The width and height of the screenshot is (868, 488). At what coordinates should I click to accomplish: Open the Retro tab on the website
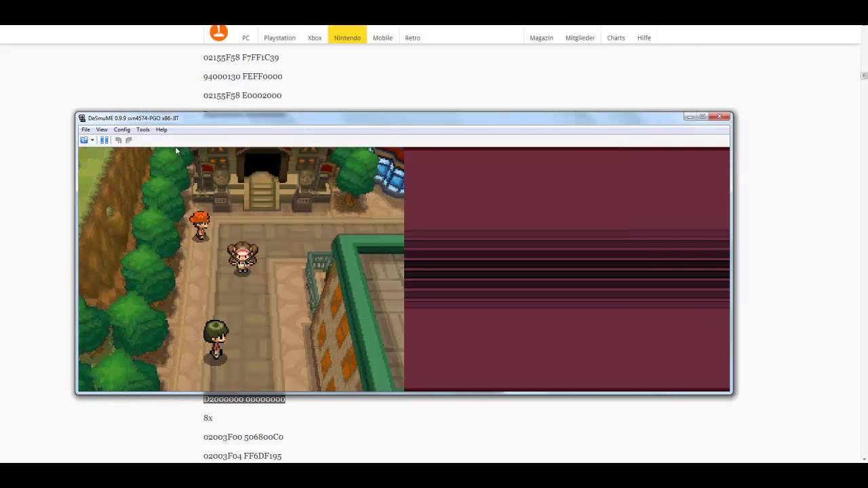tap(413, 38)
